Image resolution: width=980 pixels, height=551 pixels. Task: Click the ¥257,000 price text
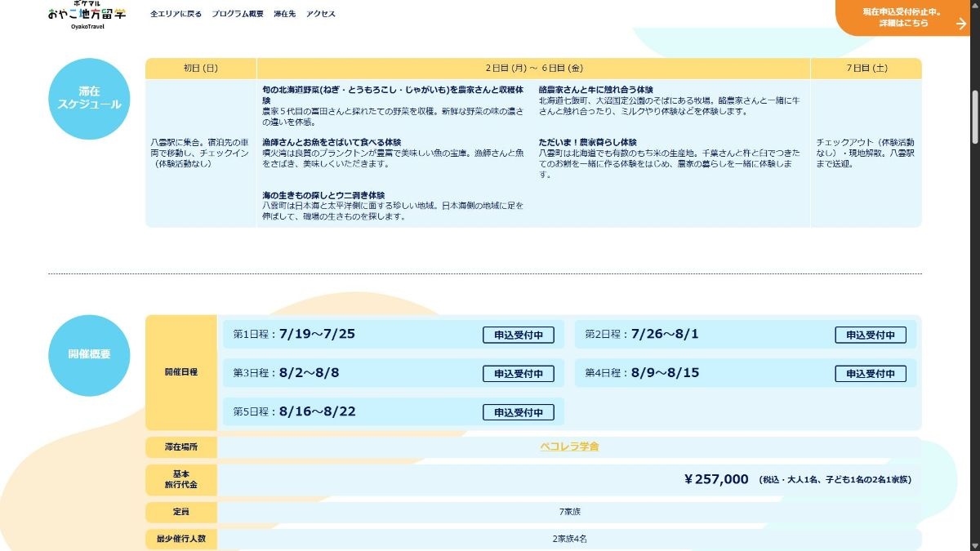pyautogui.click(x=715, y=480)
